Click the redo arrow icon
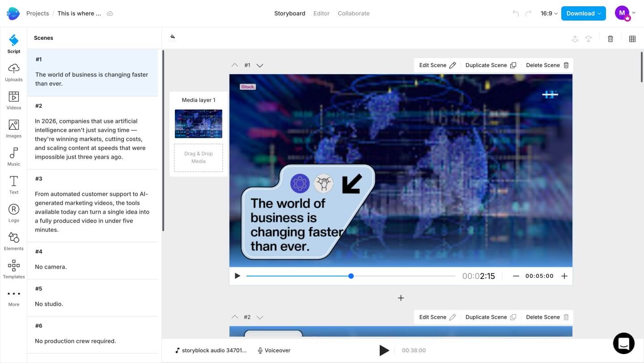Image resolution: width=644 pixels, height=363 pixels. tap(528, 13)
